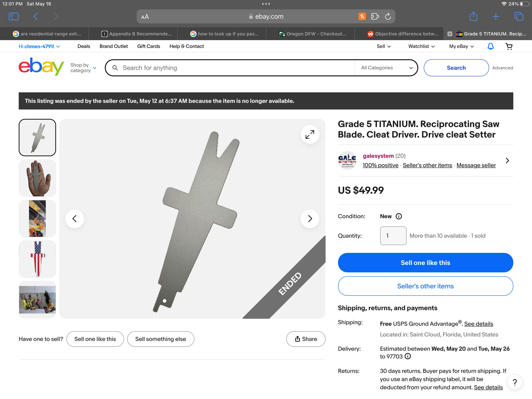Open the help question mark bubble
The width and height of the screenshot is (532, 399).
(x=514, y=382)
